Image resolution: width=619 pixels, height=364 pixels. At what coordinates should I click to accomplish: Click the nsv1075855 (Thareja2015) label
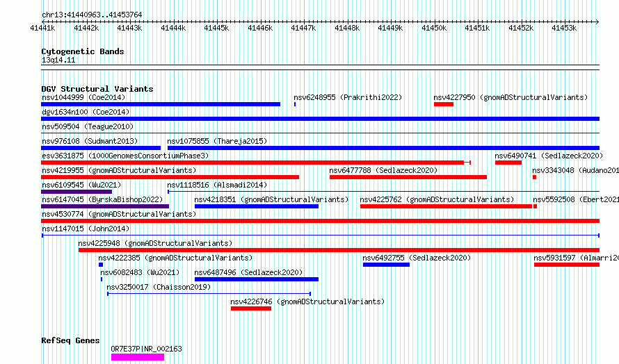click(217, 141)
